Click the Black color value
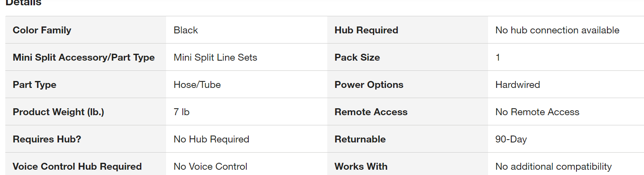The image size is (644, 175). pyautogui.click(x=186, y=30)
